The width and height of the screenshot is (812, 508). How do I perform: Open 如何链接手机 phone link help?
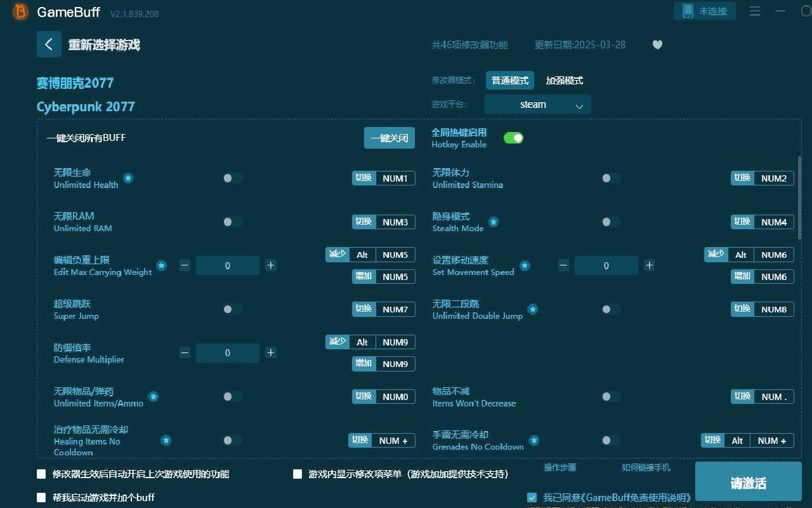646,467
